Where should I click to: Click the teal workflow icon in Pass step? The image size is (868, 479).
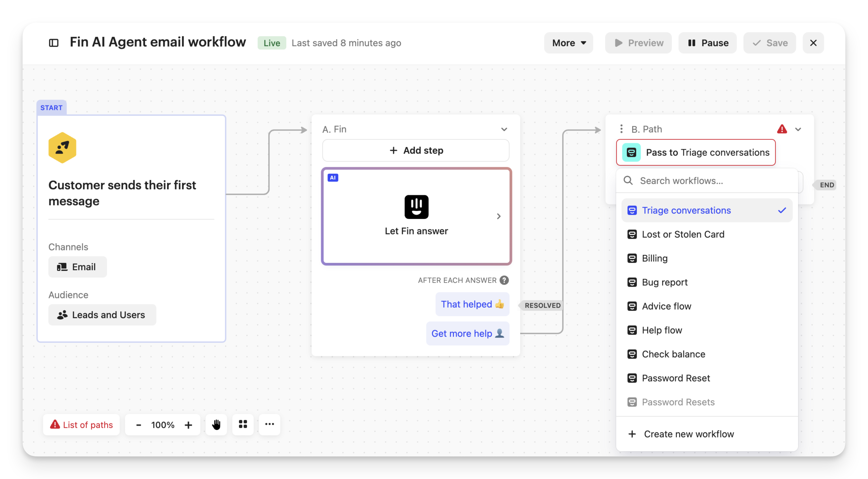(631, 152)
